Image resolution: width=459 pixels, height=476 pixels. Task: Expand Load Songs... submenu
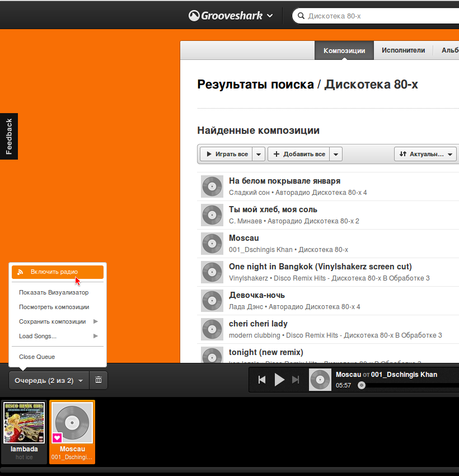pos(58,336)
